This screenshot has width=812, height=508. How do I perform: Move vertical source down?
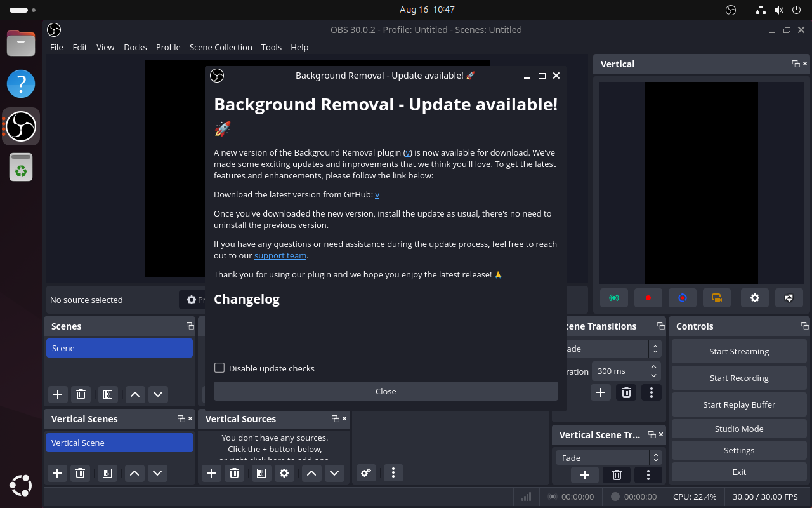[334, 473]
